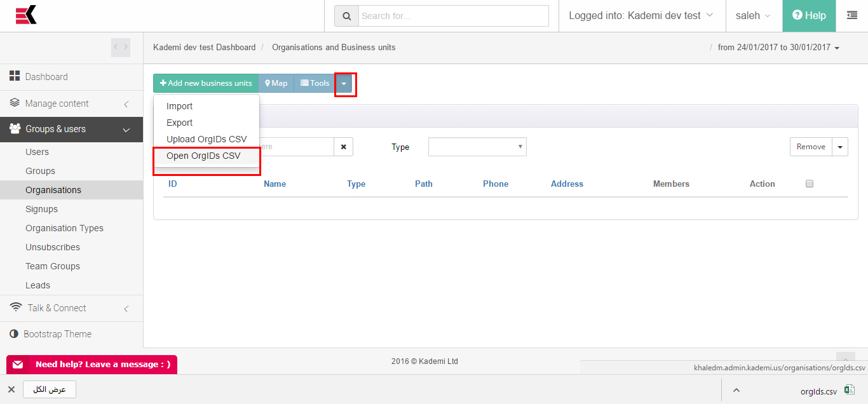This screenshot has height=404, width=868.
Task: Open the orgIds.csv download options caret
Action: click(736, 390)
